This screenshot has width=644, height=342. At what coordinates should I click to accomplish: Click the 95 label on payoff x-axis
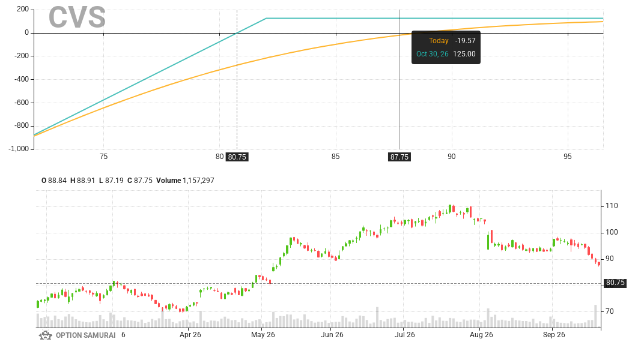tap(567, 157)
